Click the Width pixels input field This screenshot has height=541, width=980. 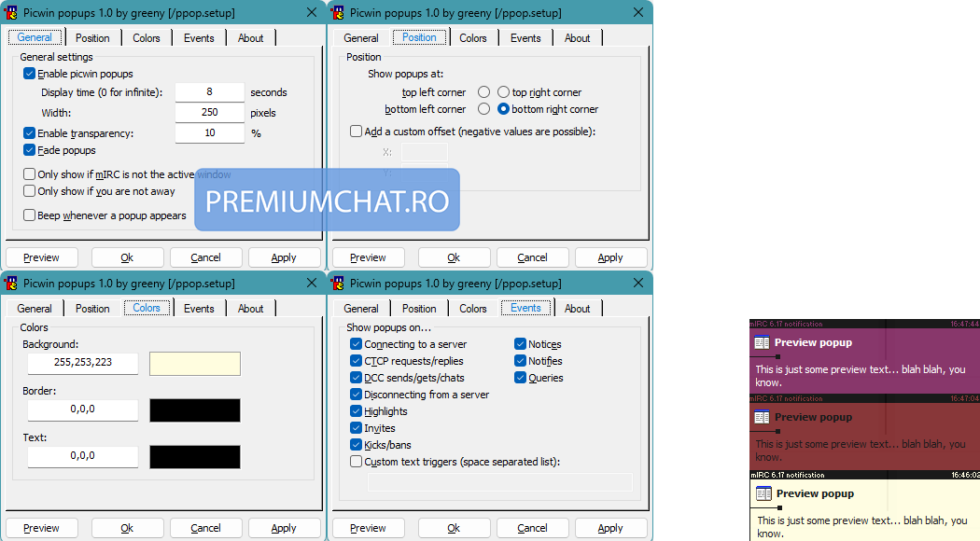209,113
